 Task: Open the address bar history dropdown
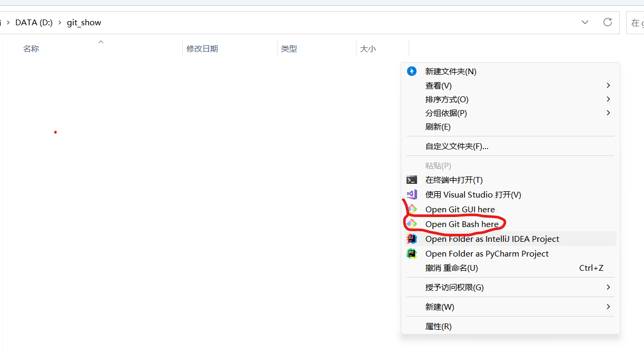tap(585, 22)
